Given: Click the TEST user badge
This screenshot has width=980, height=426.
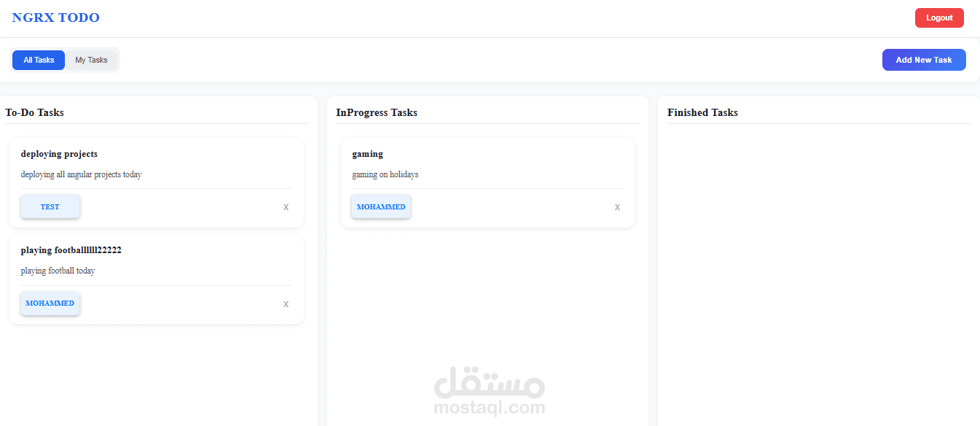Looking at the screenshot, I should pos(50,206).
